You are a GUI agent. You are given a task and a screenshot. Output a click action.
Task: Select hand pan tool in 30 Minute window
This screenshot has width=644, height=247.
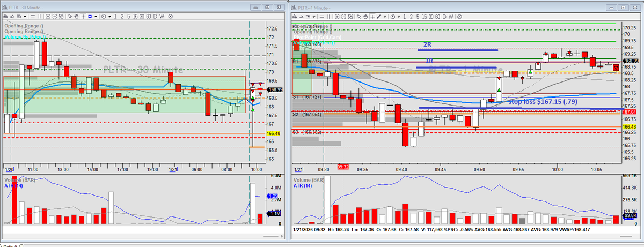point(76,17)
